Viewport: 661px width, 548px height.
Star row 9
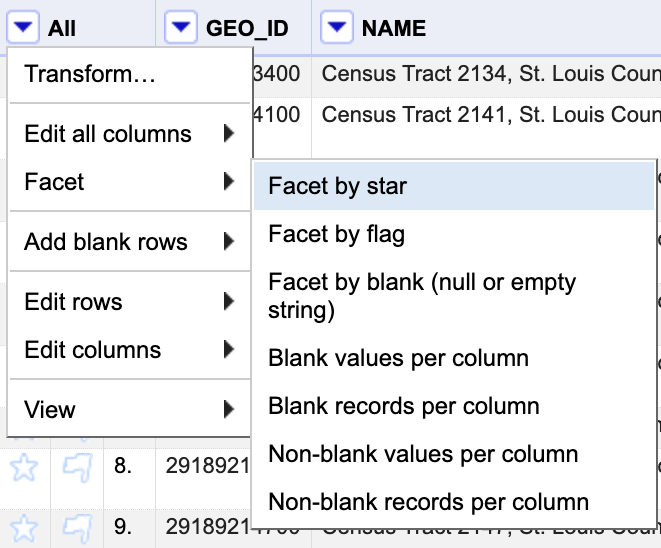pyautogui.click(x=27, y=524)
